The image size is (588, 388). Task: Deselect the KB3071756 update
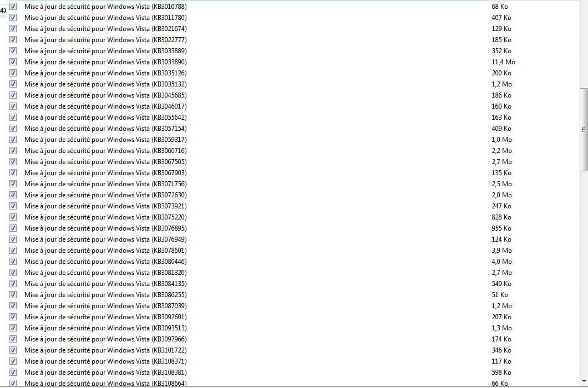[13, 183]
